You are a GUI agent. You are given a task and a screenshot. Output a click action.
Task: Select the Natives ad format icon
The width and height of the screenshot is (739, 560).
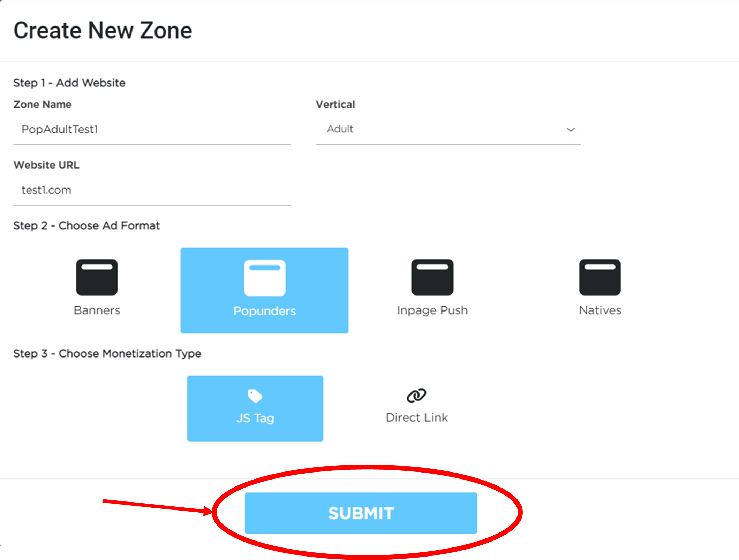[x=600, y=277]
